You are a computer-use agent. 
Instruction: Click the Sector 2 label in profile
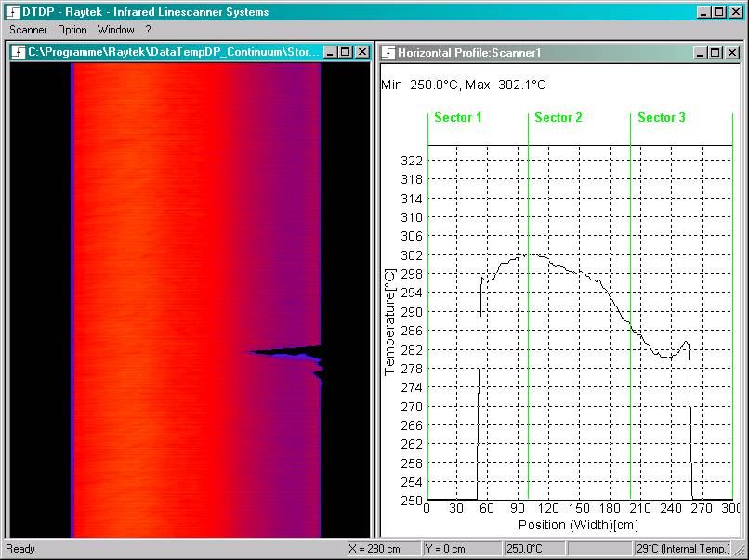pyautogui.click(x=558, y=117)
